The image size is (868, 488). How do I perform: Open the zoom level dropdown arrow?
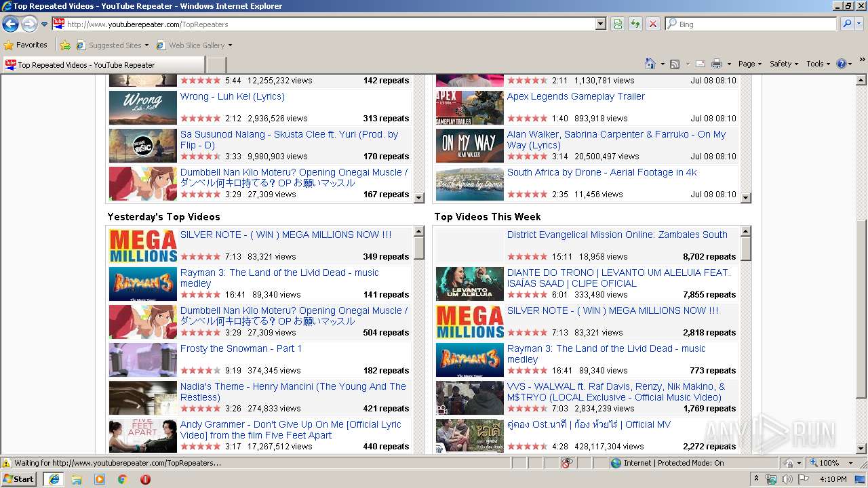[x=851, y=463]
